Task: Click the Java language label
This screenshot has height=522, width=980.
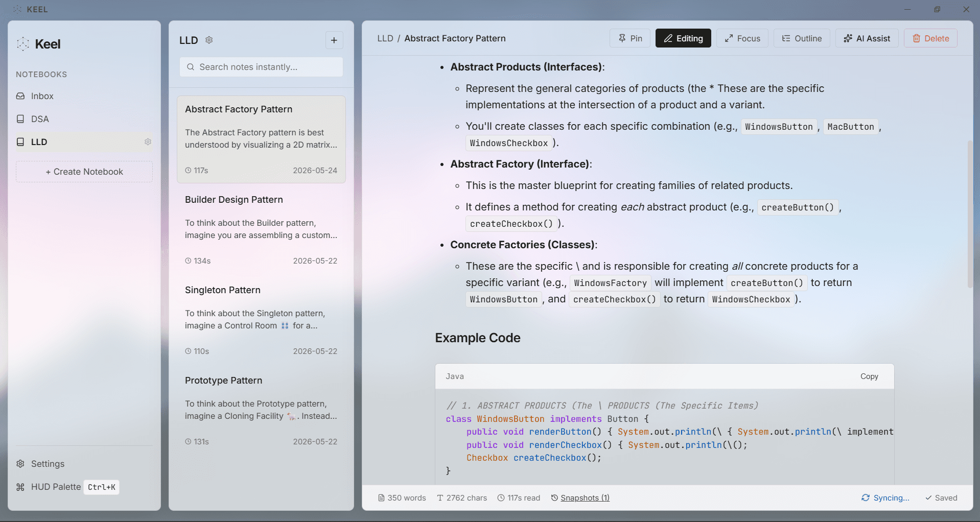Action: [455, 376]
